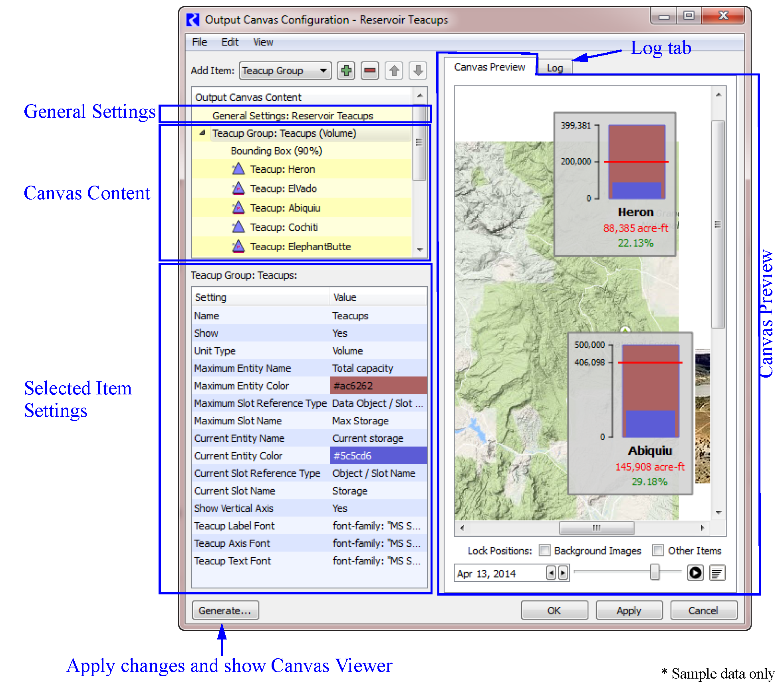Image resolution: width=784 pixels, height=687 pixels.
Task: Enable Lock Positions Background Images checkbox
Action: pos(544,550)
